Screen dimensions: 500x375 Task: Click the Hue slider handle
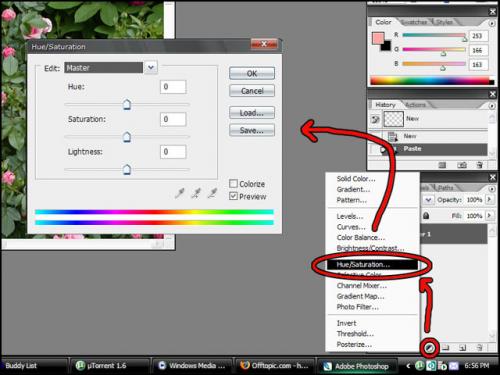[127, 105]
